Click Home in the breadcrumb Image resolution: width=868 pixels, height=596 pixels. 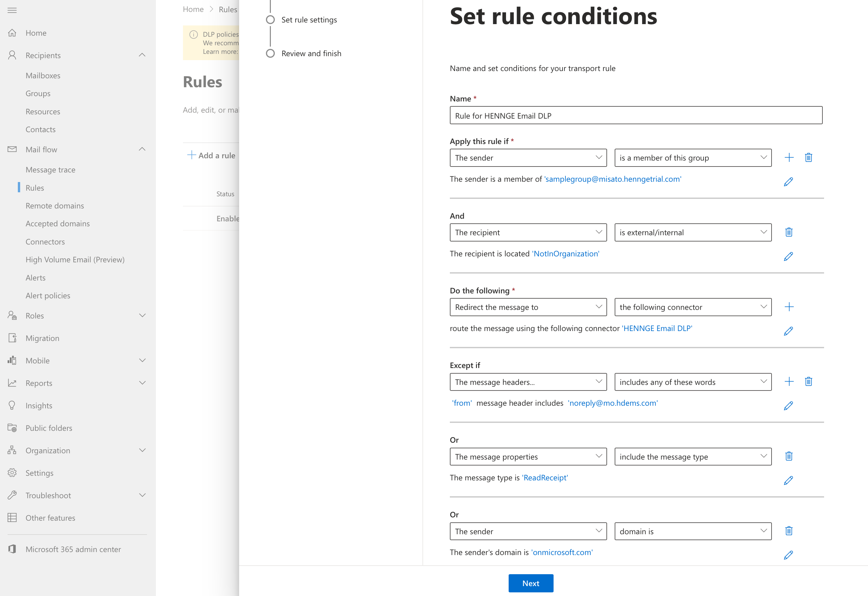tap(193, 9)
